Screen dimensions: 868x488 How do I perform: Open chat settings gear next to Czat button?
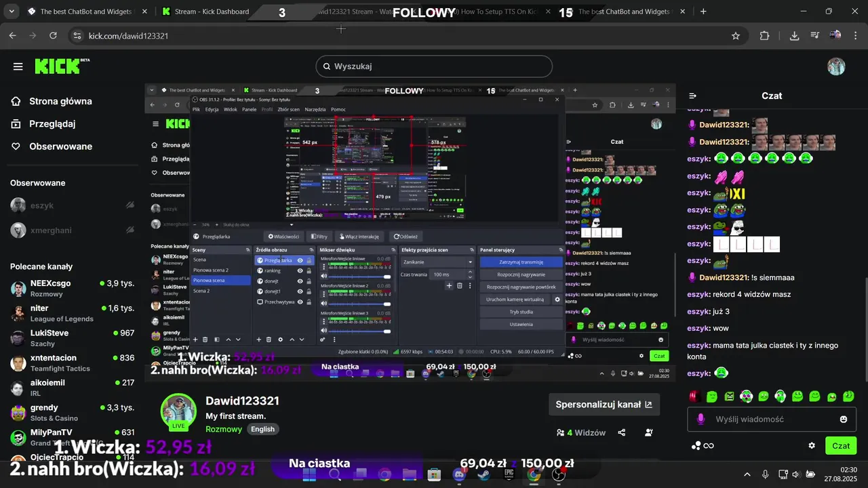coord(812,445)
